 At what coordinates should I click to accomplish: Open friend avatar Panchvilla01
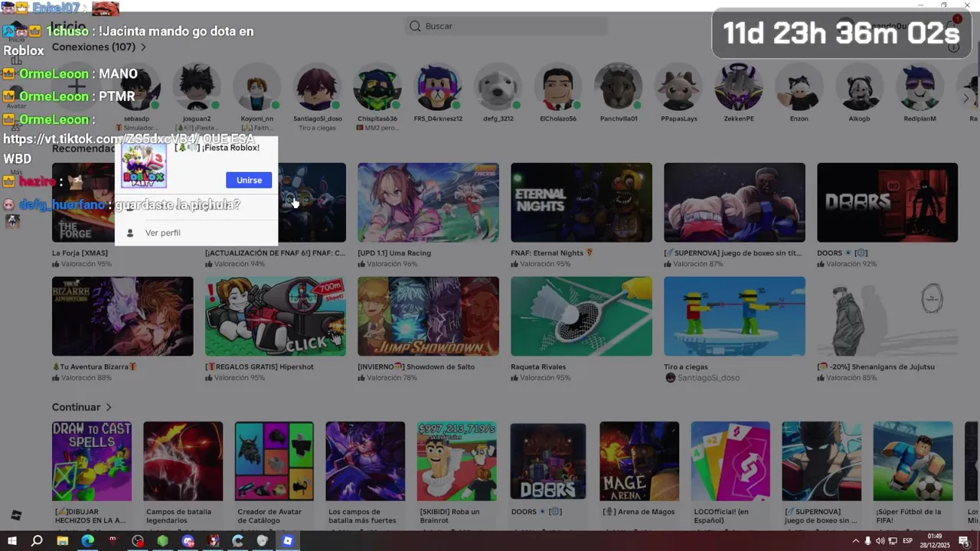click(x=618, y=87)
